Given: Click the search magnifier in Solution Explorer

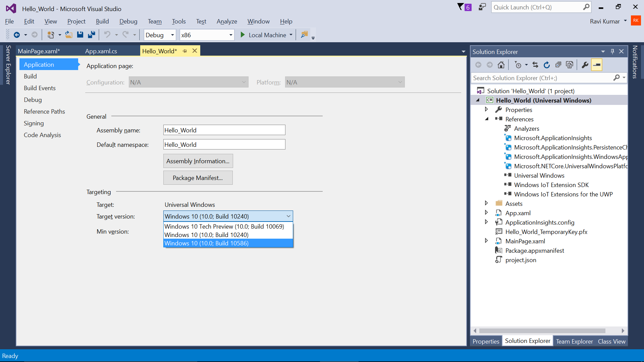Looking at the screenshot, I should 616,78.
